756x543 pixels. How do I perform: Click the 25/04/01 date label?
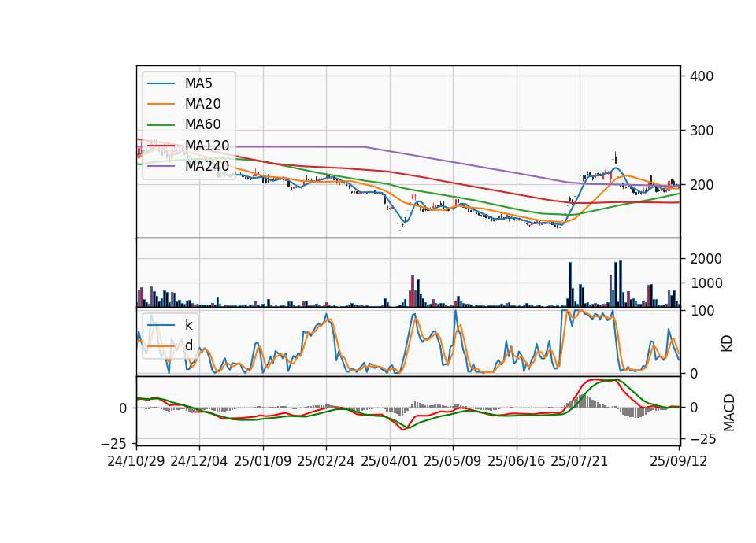390,461
